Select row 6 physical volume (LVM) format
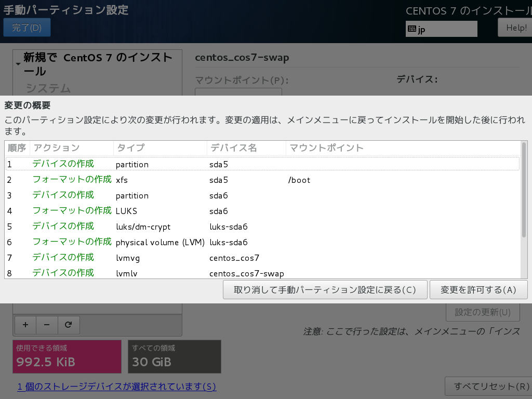Image resolution: width=532 pixels, height=399 pixels. (x=262, y=242)
